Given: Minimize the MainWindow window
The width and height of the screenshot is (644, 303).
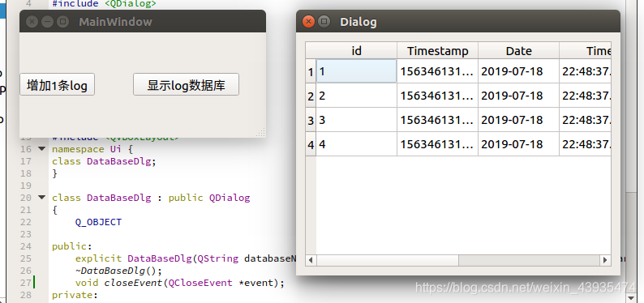Looking at the screenshot, I should [x=48, y=21].
